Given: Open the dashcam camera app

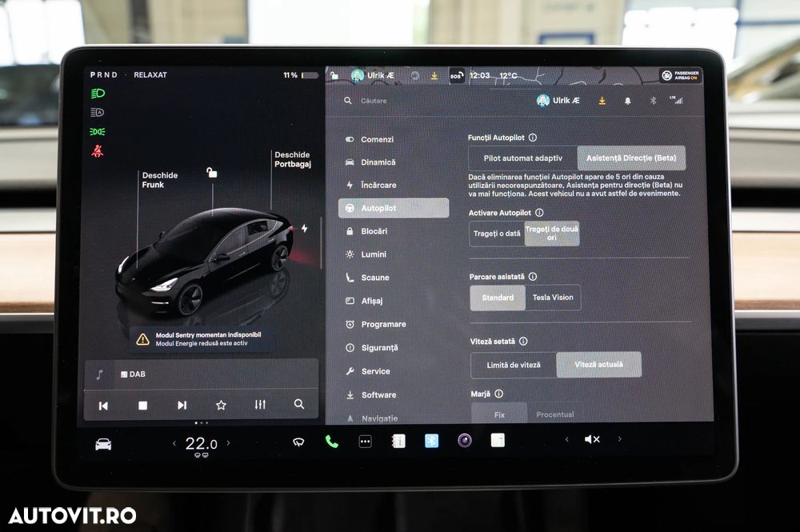Looking at the screenshot, I should pos(464,440).
